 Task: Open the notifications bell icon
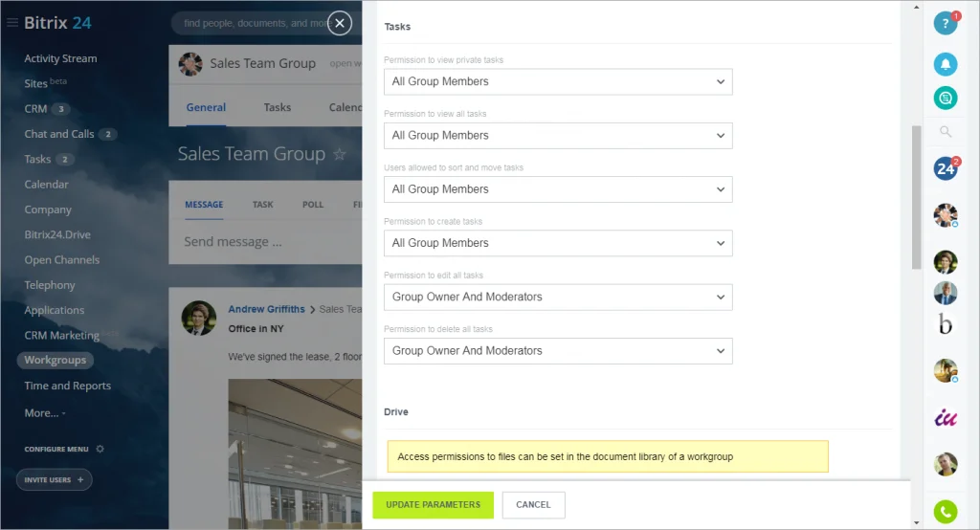[x=945, y=64]
